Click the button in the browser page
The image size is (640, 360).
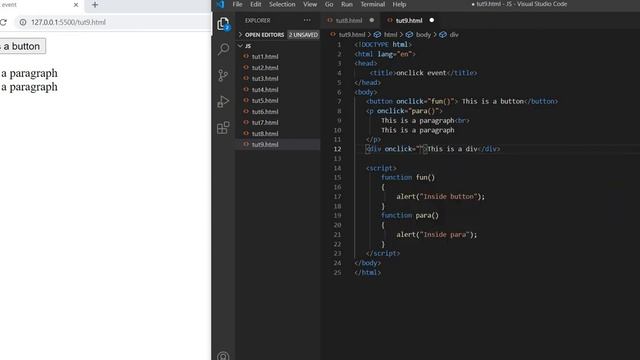[x=22, y=46]
